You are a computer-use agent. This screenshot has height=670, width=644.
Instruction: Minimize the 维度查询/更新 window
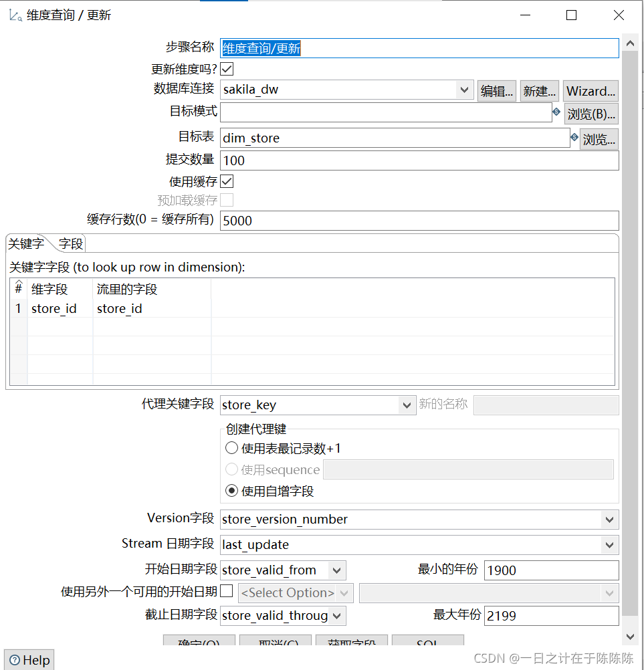[525, 15]
